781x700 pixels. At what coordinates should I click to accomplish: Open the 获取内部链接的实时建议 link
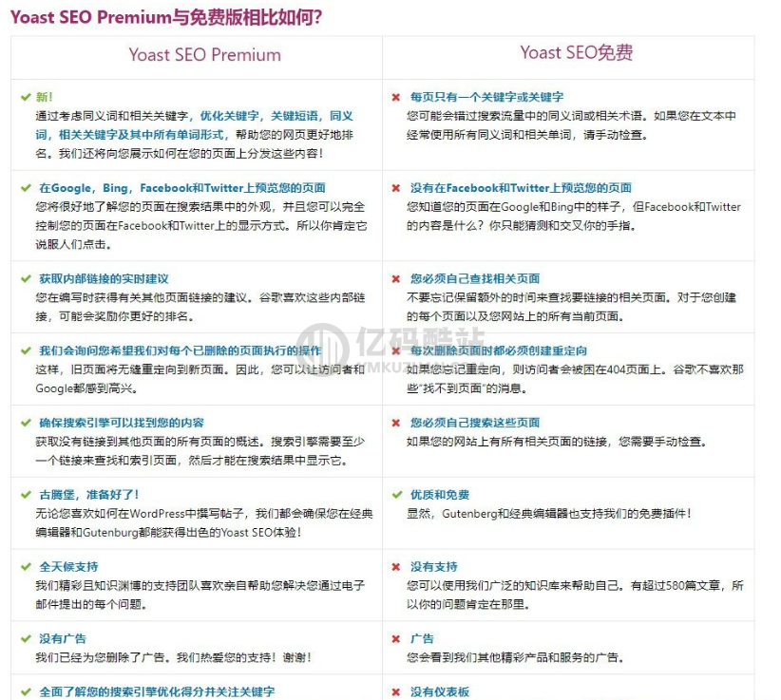104,279
